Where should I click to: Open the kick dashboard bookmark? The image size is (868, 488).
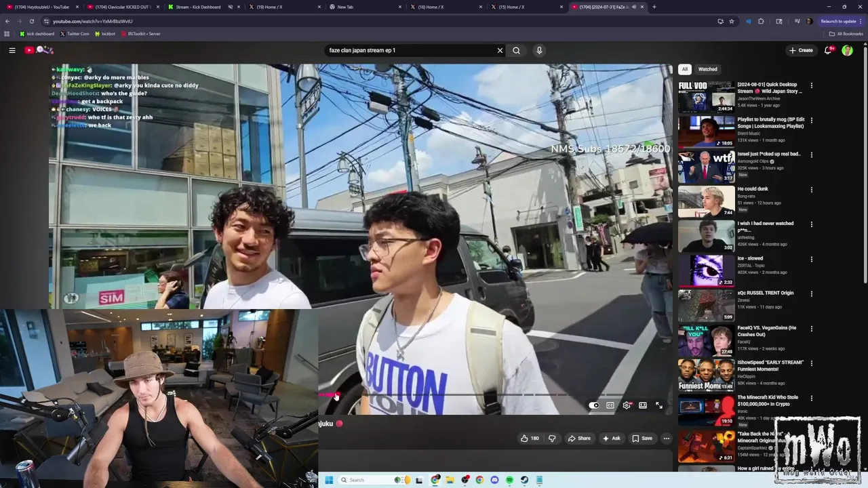tap(37, 33)
